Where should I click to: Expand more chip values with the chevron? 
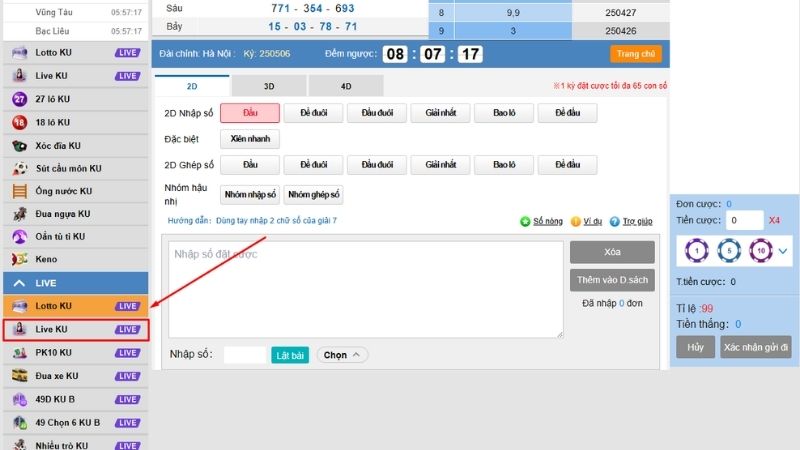[783, 251]
